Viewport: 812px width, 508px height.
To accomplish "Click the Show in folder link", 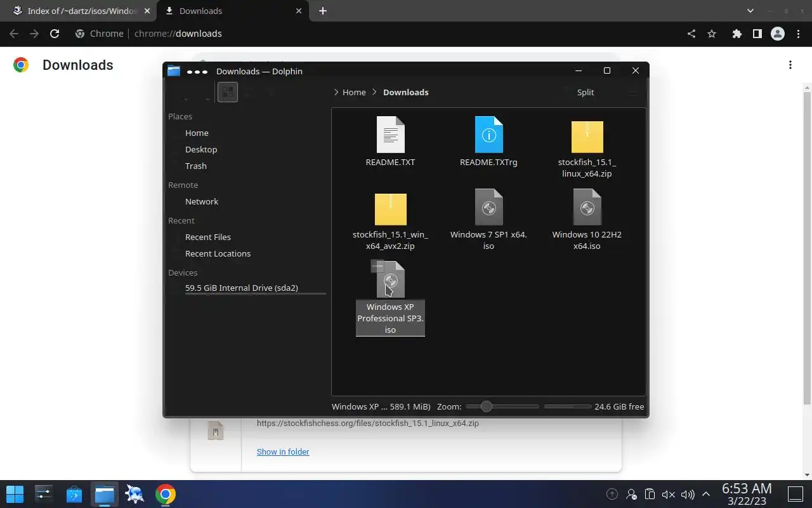I will point(283,451).
